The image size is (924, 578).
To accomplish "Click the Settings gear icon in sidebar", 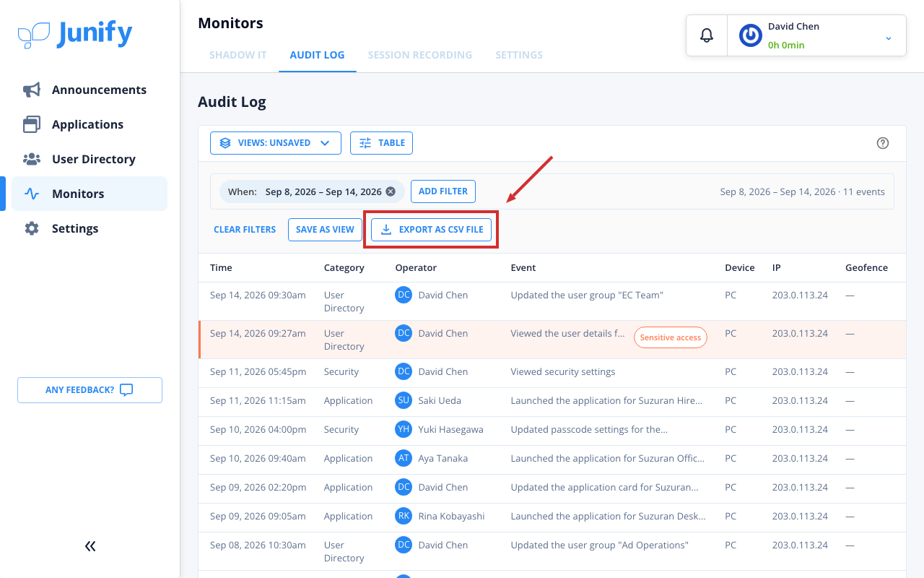I will click(32, 228).
